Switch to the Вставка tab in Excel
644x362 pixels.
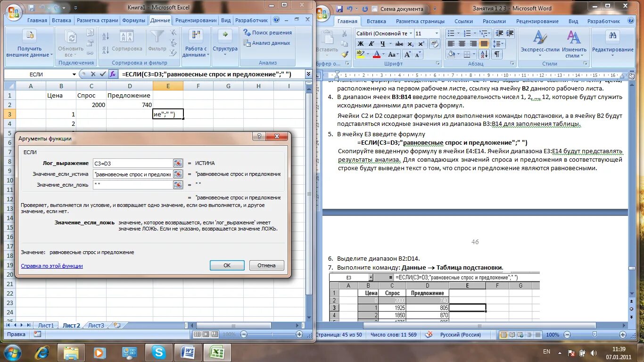(61, 21)
